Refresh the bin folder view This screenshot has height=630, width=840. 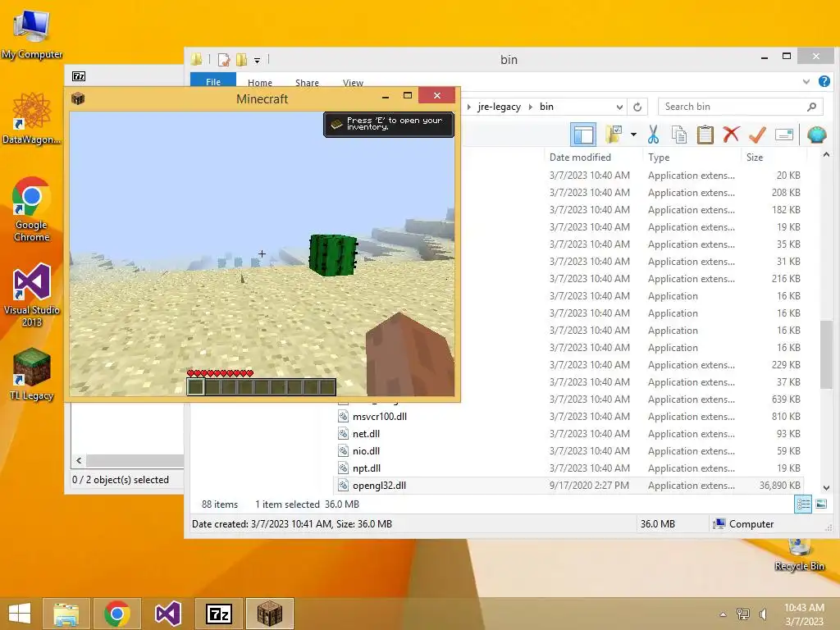(637, 107)
